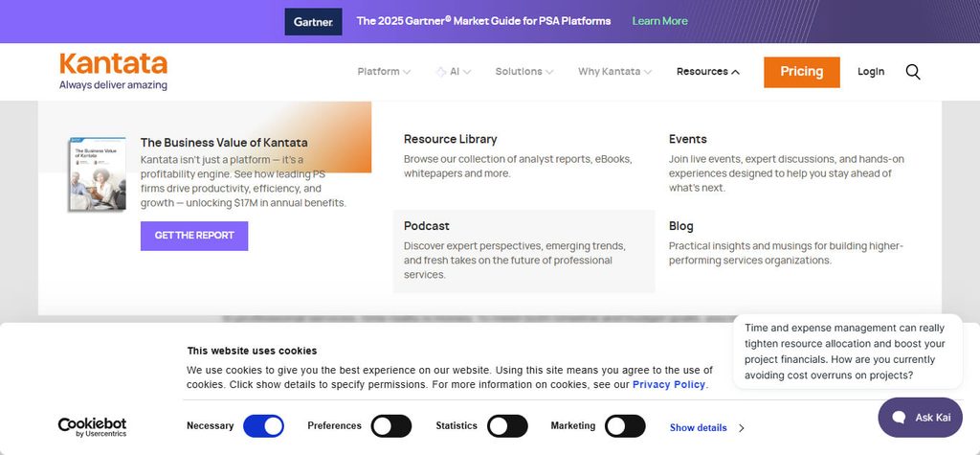Click the arrow beside Show details

point(742,428)
